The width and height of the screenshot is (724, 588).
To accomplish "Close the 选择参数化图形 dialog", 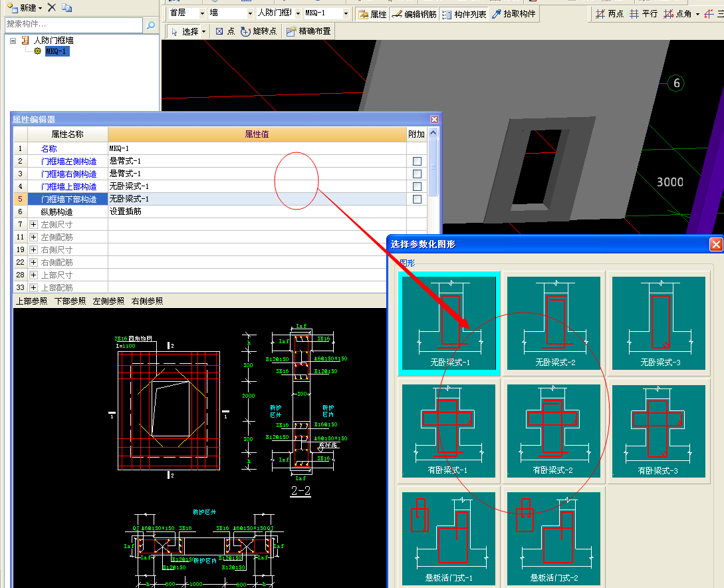I will [715, 244].
